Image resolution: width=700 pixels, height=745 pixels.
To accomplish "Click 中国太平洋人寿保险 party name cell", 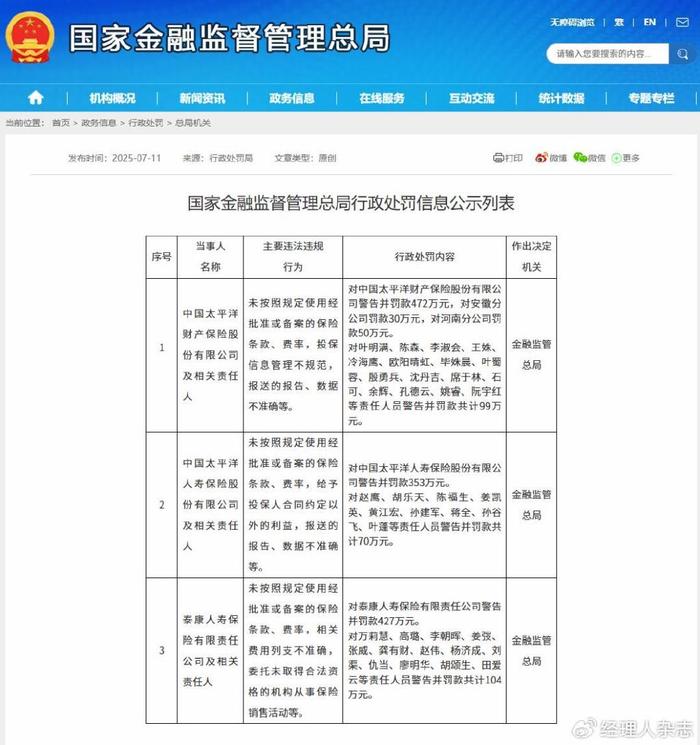I will pos(210,505).
